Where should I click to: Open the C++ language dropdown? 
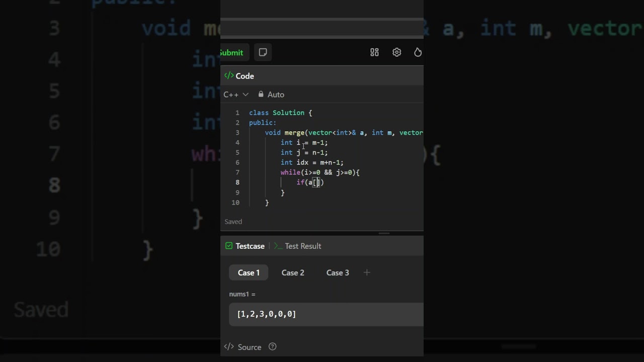click(x=236, y=95)
